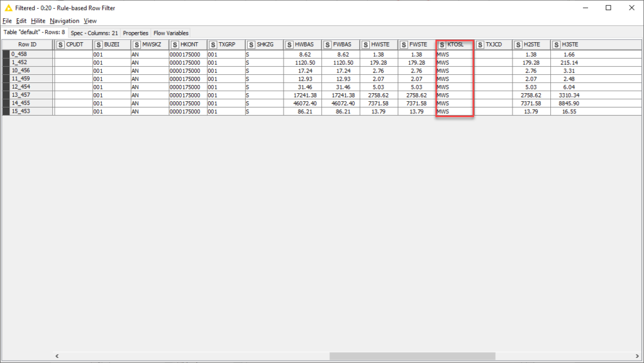Click the Row ID column header
This screenshot has height=363, width=644.
click(27, 45)
